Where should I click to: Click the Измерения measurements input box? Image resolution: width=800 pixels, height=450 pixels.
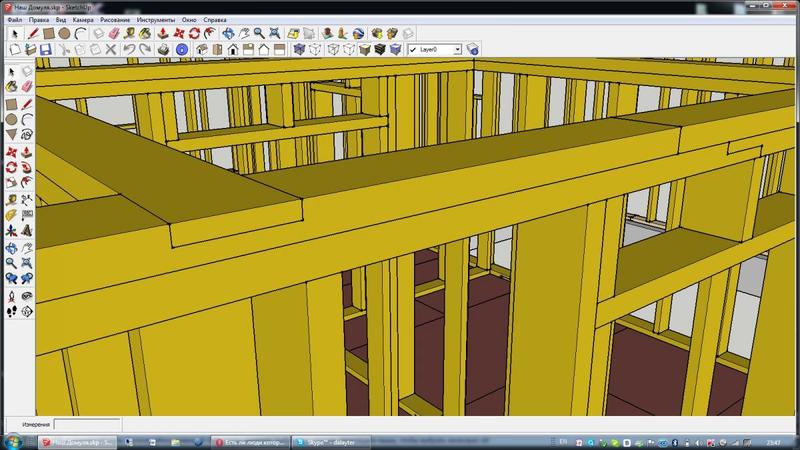[x=86, y=424]
